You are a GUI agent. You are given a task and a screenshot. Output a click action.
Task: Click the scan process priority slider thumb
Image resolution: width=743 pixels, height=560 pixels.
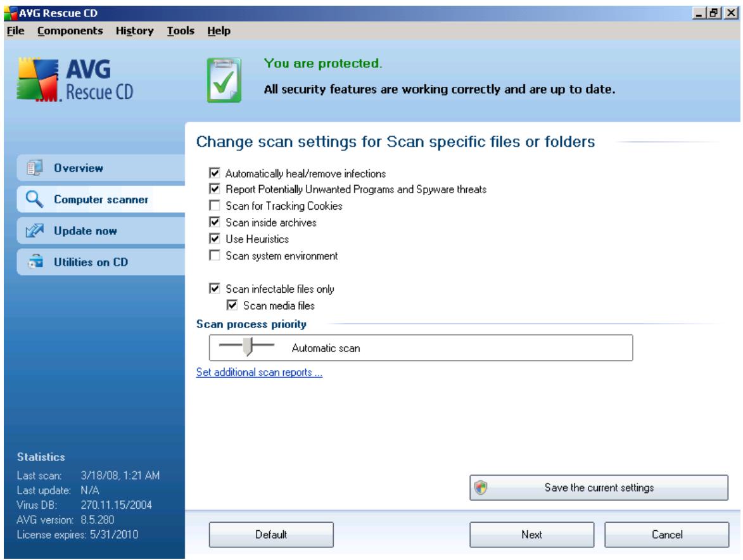coord(248,347)
